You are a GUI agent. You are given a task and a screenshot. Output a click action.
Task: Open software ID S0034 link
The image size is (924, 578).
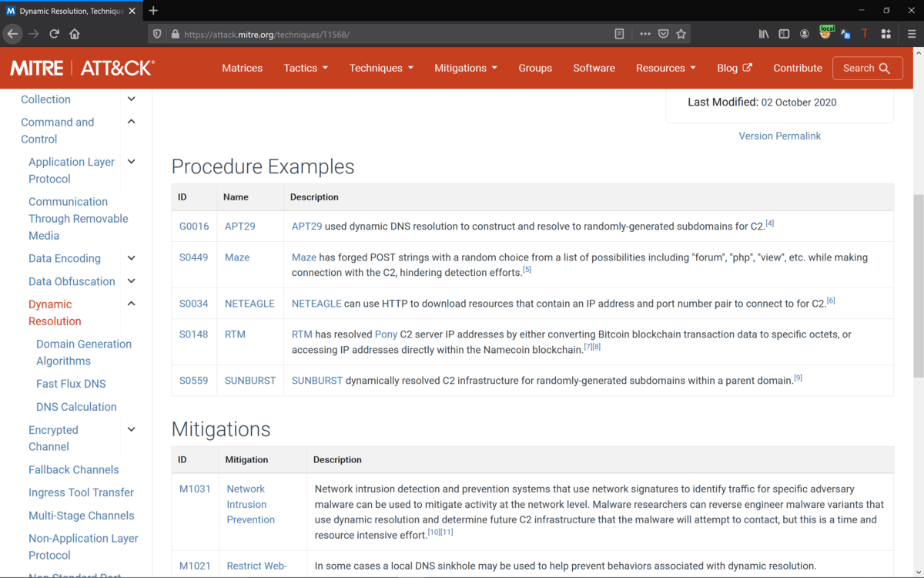pyautogui.click(x=194, y=304)
